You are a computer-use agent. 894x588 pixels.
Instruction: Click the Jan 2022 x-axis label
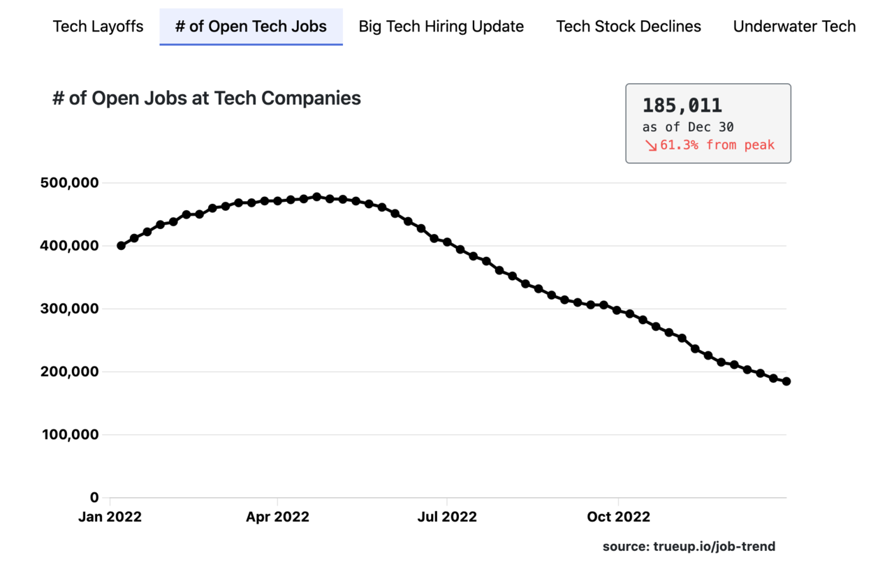111,517
